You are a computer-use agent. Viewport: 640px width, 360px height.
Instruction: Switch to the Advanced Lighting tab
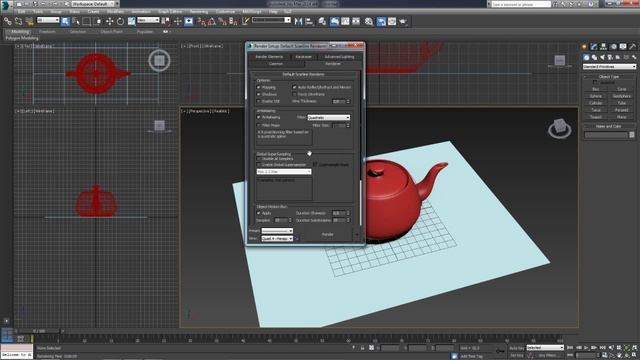339,57
